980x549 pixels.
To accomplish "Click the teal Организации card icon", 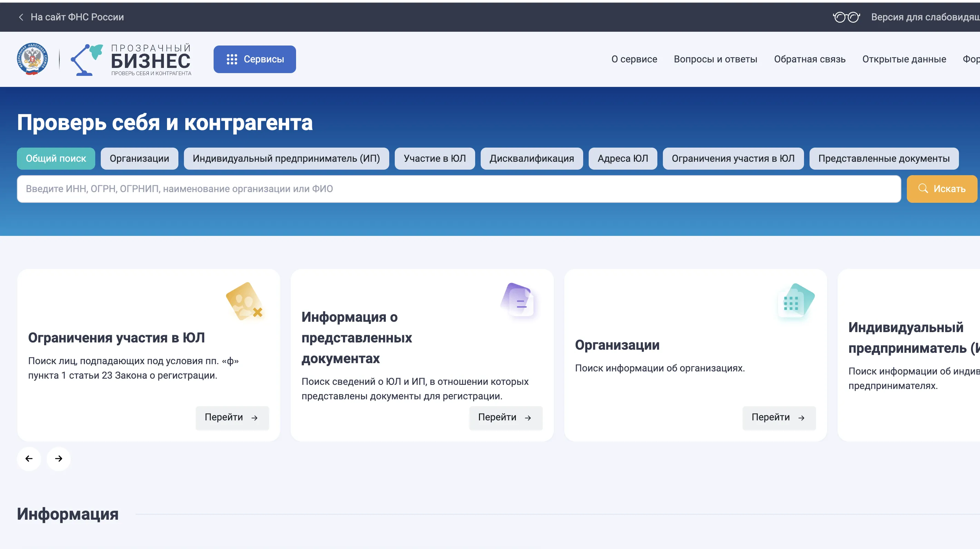I will [x=795, y=302].
